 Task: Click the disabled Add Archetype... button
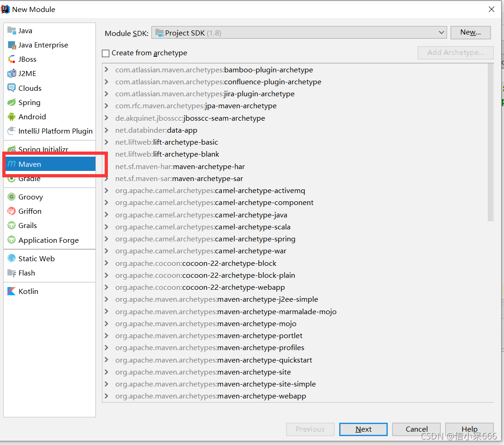(456, 53)
